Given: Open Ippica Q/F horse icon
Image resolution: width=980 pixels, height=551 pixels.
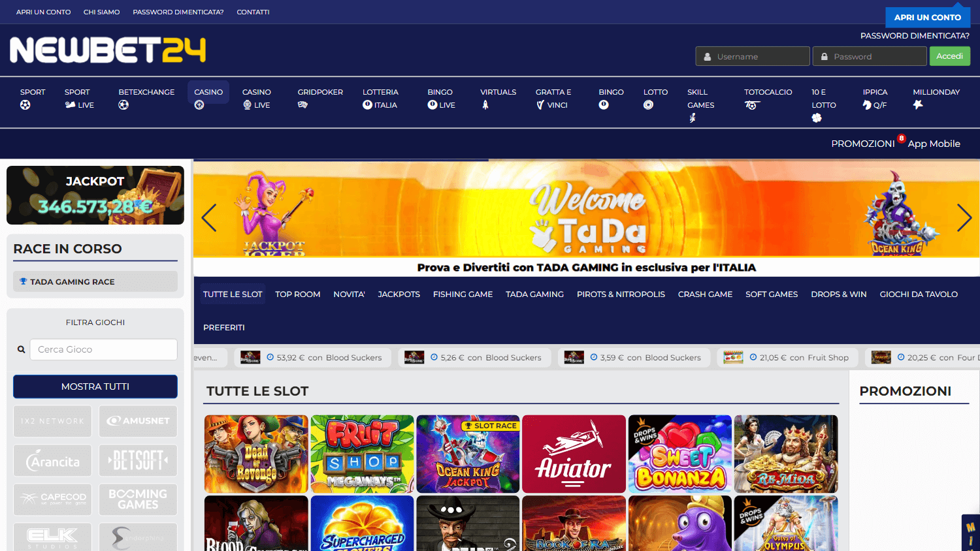Looking at the screenshot, I should (x=867, y=105).
